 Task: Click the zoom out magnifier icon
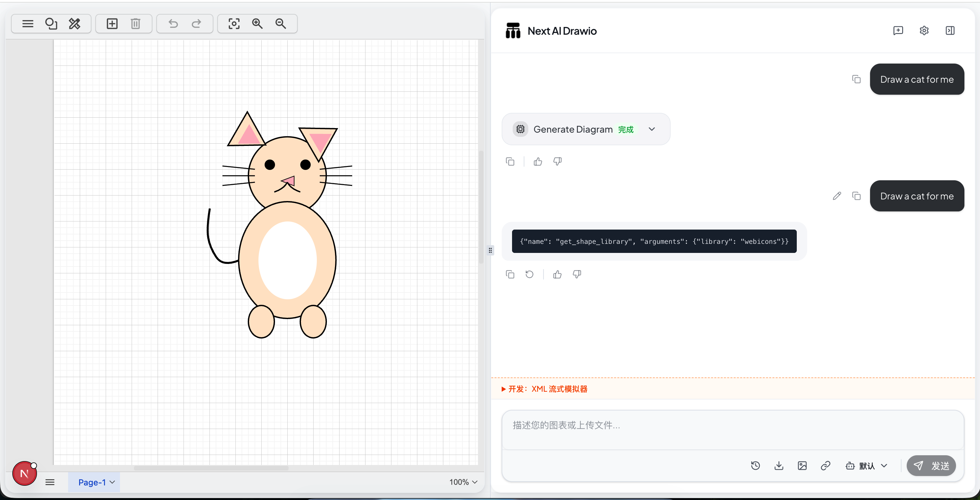tap(281, 24)
